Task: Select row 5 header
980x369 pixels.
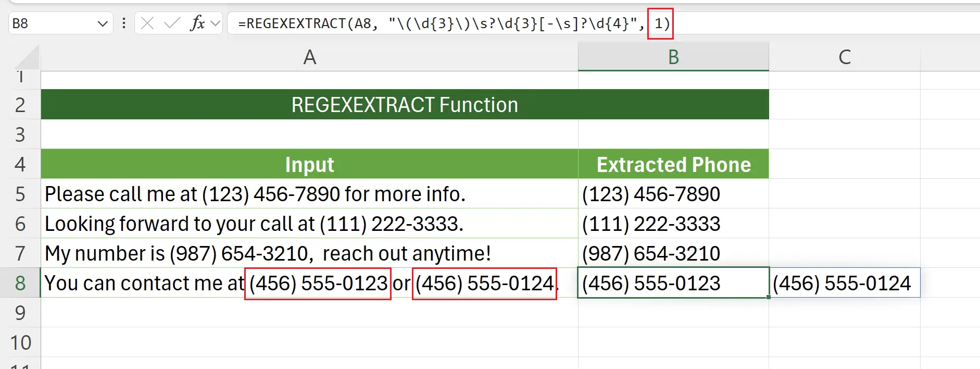Action: coord(20,194)
